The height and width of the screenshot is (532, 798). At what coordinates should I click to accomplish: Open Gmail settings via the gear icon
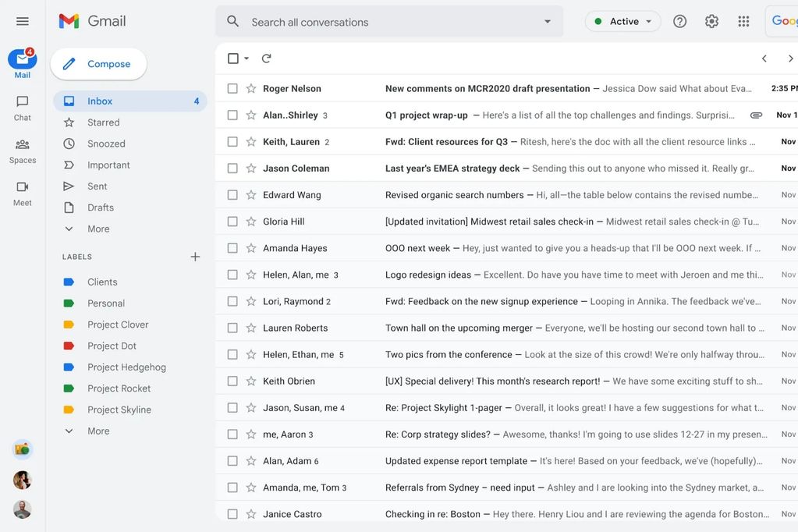[711, 21]
